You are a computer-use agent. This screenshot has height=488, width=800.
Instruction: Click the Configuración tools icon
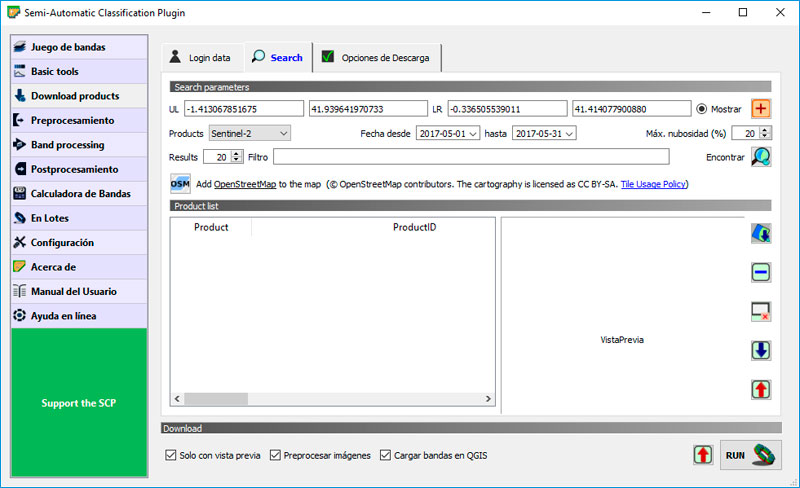[19, 242]
